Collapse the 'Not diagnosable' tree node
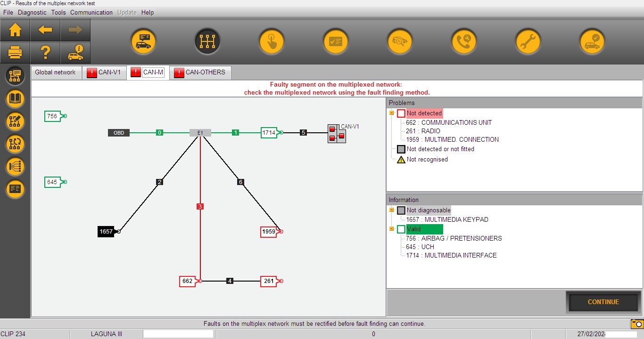 tap(391, 210)
